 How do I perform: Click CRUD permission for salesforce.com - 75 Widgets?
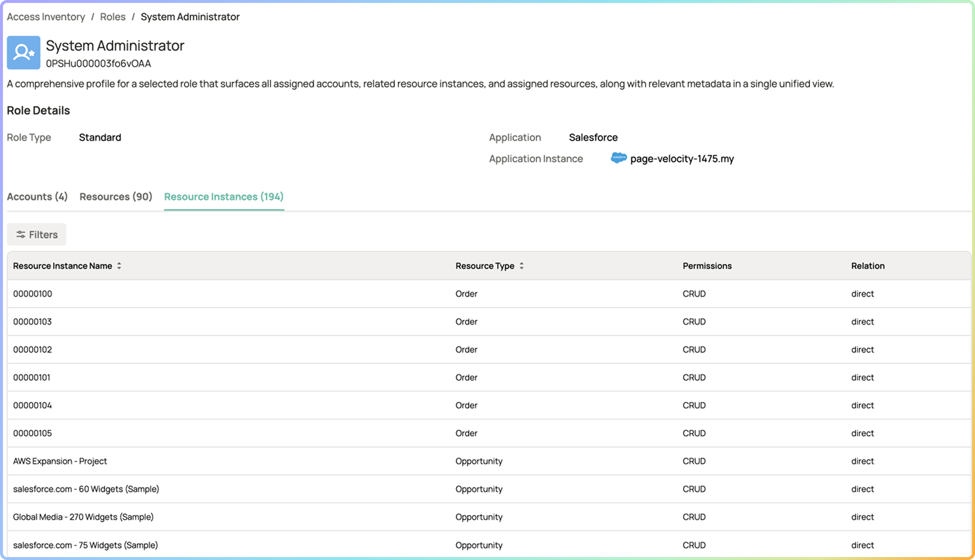[x=694, y=545]
